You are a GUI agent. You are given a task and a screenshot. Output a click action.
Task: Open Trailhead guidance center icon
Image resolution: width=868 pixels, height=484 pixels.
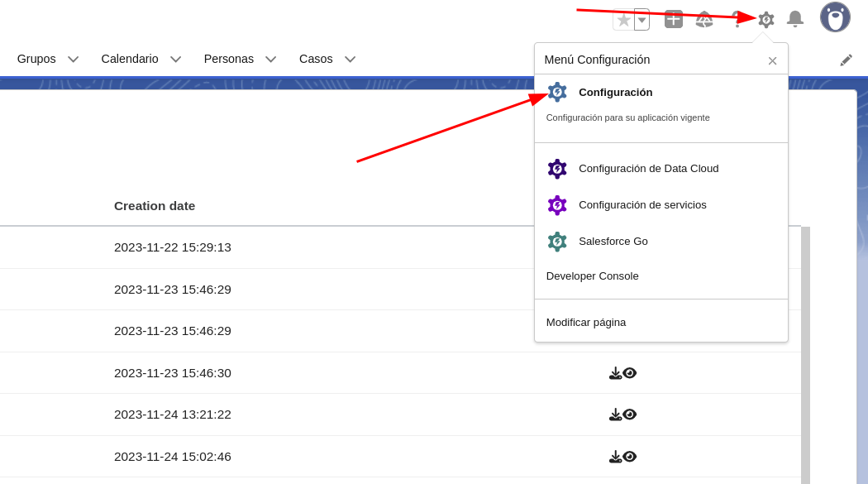click(704, 19)
